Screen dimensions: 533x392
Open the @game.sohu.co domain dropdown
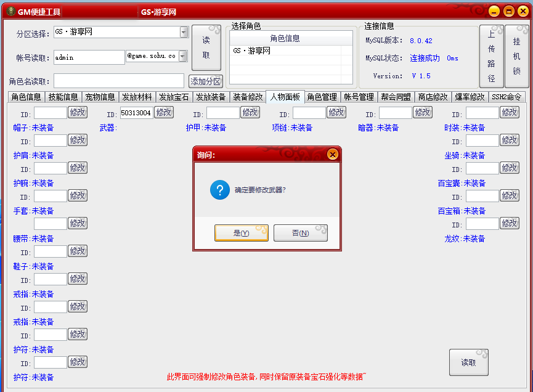[183, 57]
